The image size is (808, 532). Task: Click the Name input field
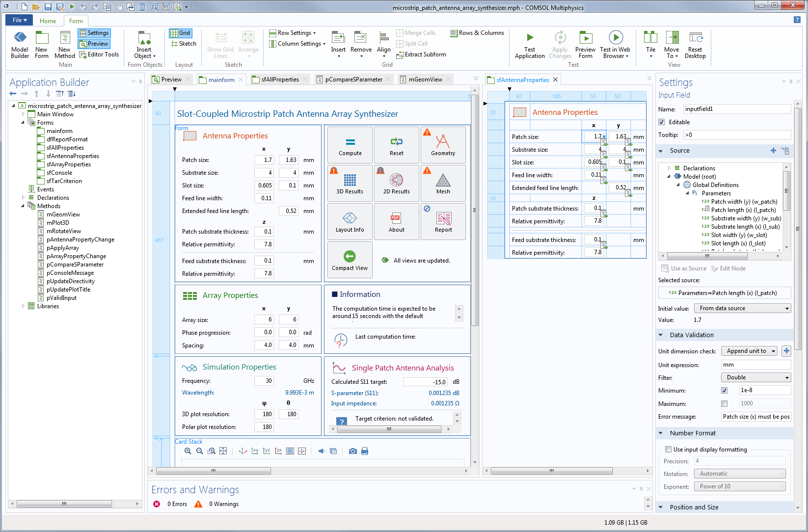pyautogui.click(x=737, y=109)
